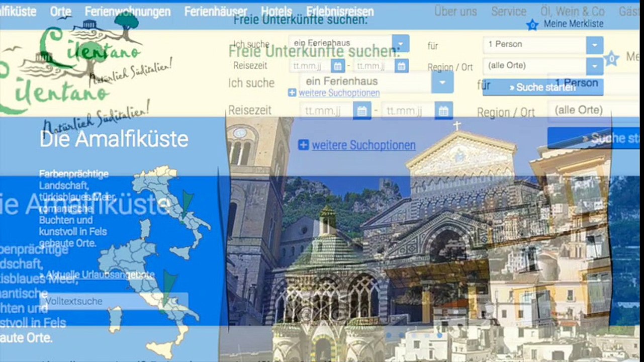Viewport: 644px width, 362px height.
Task: Select the green marker on the larger Italy map
Action: pos(169,288)
